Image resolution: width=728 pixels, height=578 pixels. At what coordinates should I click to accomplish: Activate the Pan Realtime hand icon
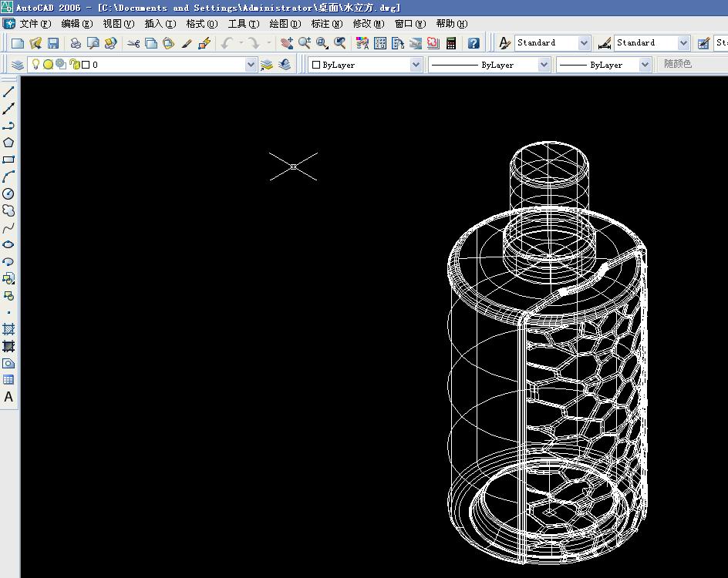[x=286, y=43]
